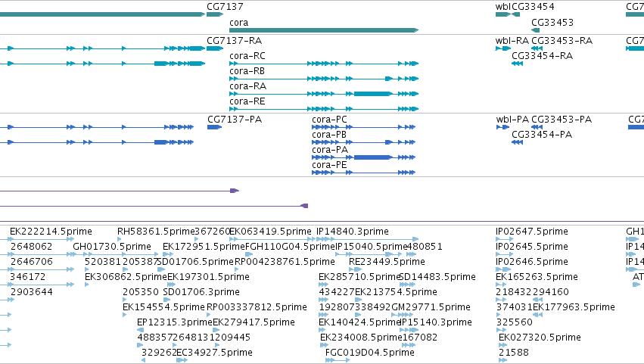Viewport: 644px width, 364px height.
Task: Select the thick exon block on cora-RA
Action: [x=372, y=94]
